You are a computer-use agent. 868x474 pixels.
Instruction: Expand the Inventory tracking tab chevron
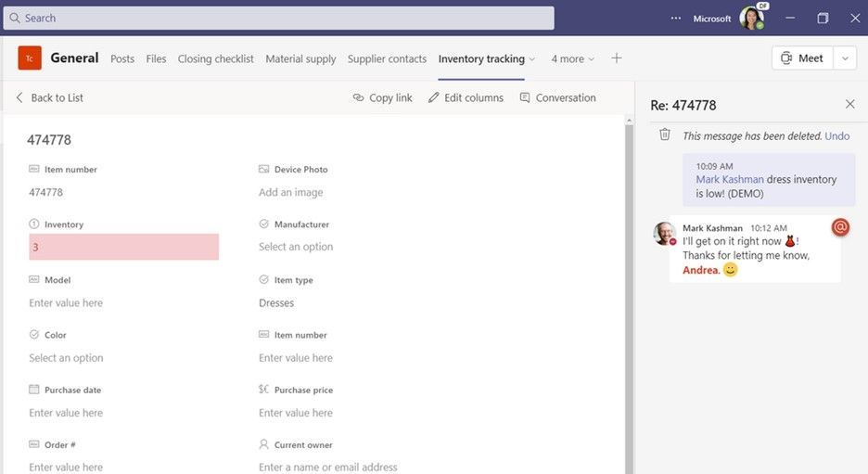(x=532, y=59)
